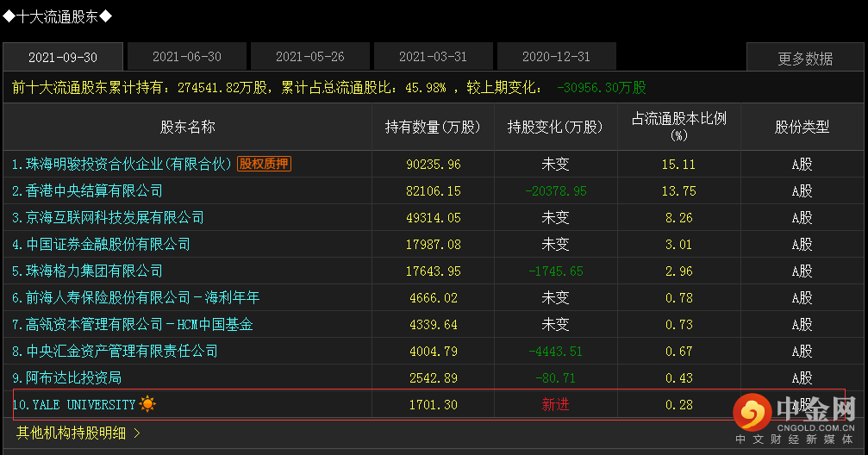The height and width of the screenshot is (455, 868).
Task: Select holding value 90235.96
Action: 434,165
